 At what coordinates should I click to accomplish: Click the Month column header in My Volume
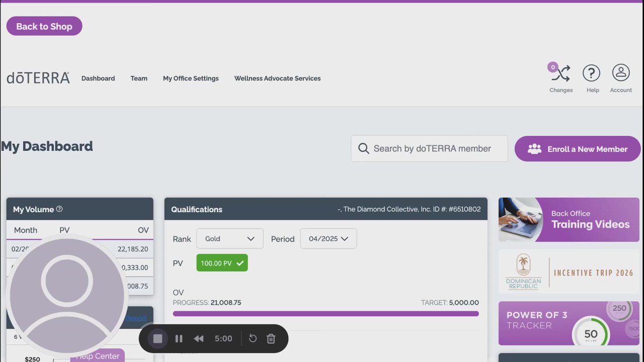[x=26, y=230]
